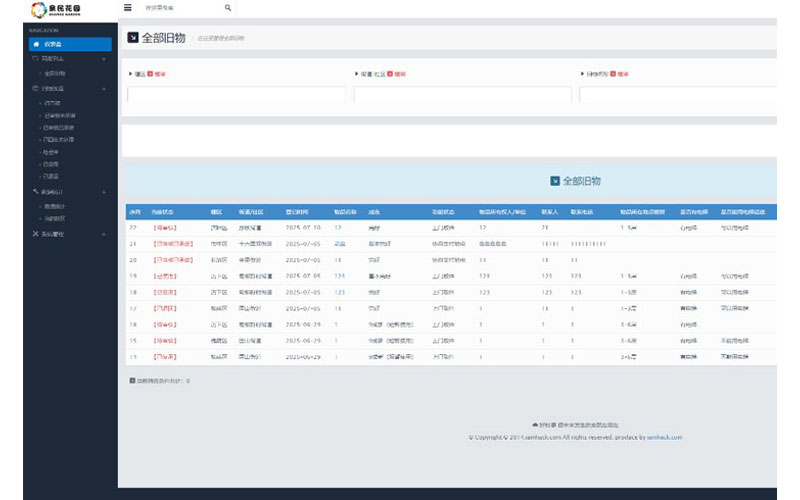Image resolution: width=800 pixels, height=500 pixels.
Task: Click the home icon in the sidebar
Action: (x=36, y=44)
